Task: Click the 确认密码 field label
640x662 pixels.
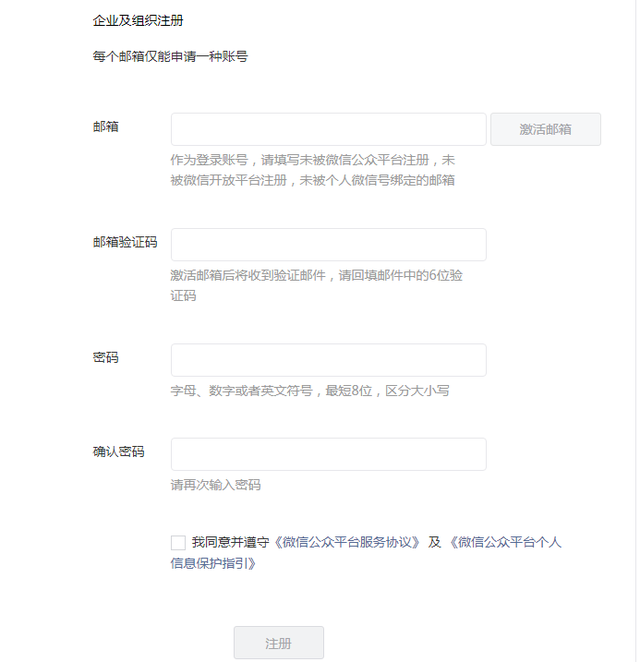Action: tap(118, 451)
